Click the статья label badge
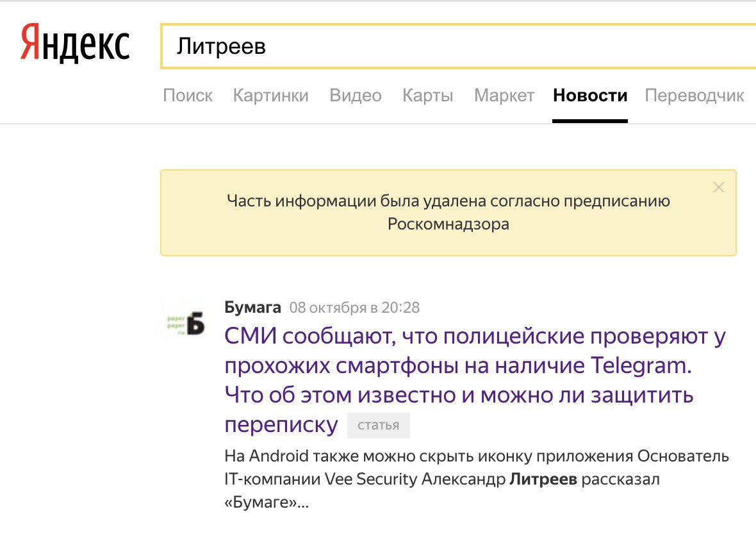This screenshot has width=756, height=541. pyautogui.click(x=379, y=425)
